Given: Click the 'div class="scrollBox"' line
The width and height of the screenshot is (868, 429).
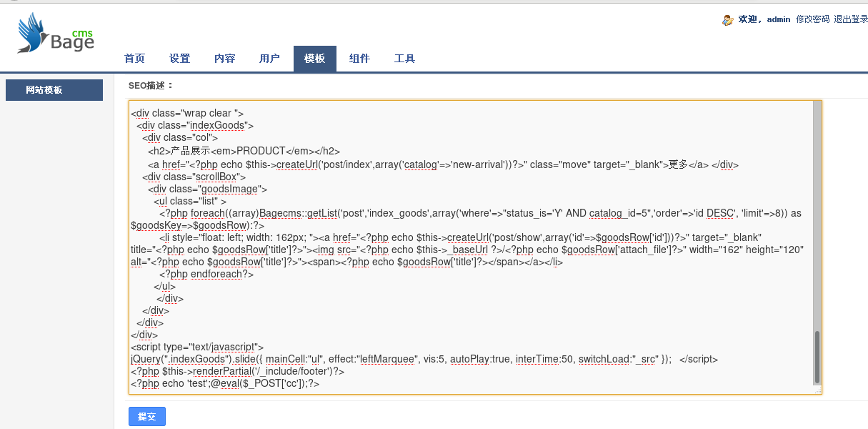Looking at the screenshot, I should tap(194, 177).
